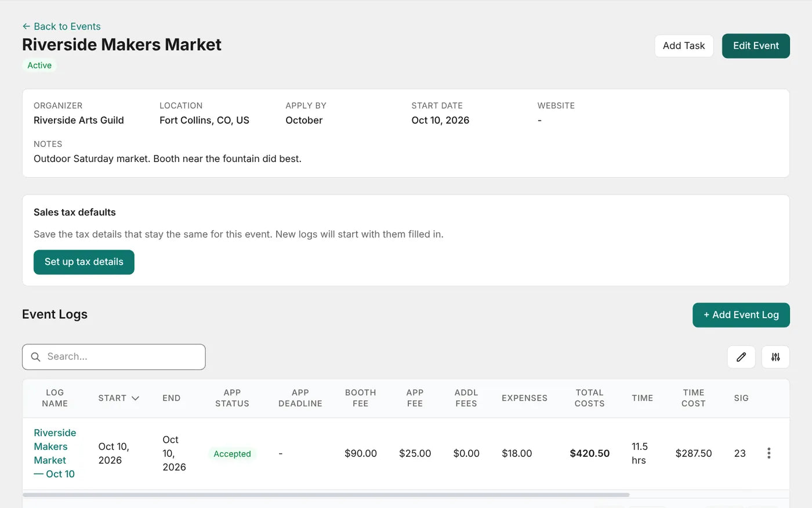Click the EXPENSES column header
This screenshot has height=508, width=812.
point(525,398)
